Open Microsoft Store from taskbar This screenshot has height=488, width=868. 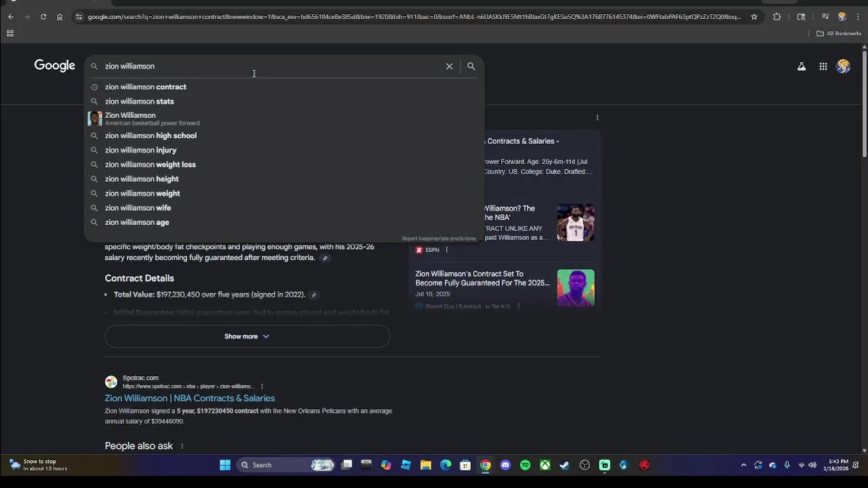(x=465, y=465)
